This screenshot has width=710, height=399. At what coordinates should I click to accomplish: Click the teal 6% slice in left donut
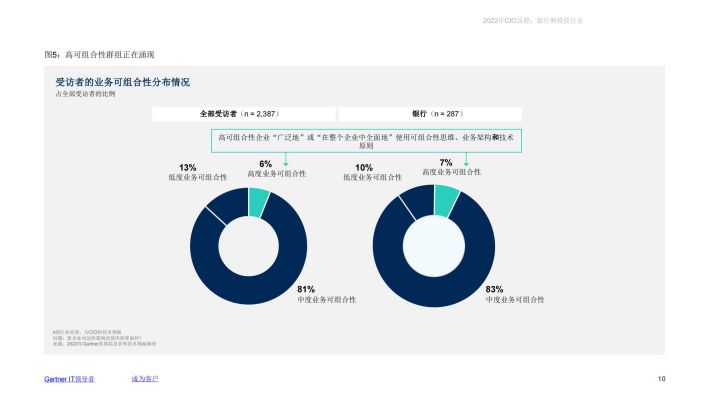258,201
